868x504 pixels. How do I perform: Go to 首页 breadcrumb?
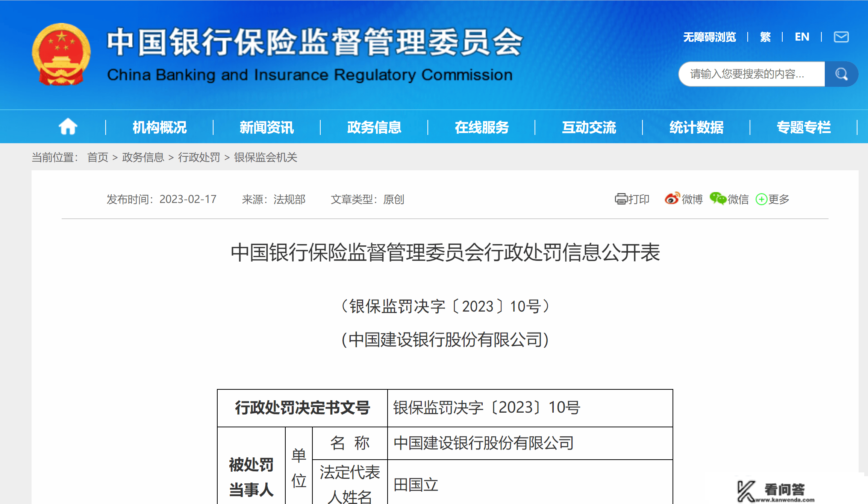(98, 157)
